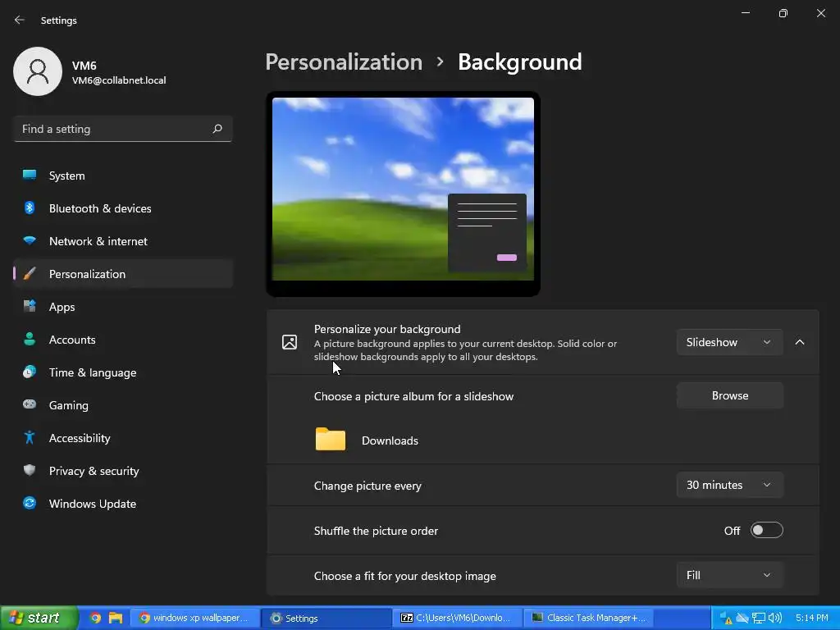Minimize the Settings window
This screenshot has width=840, height=630.
click(746, 13)
